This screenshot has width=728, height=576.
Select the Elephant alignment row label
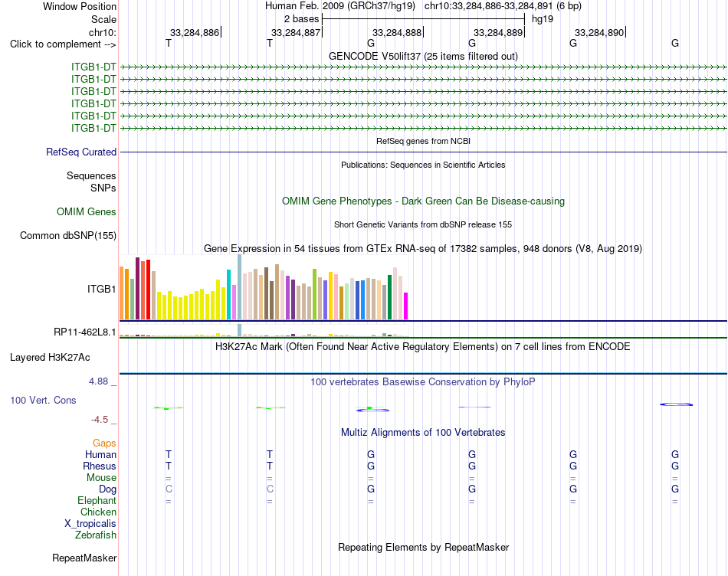[x=97, y=500]
